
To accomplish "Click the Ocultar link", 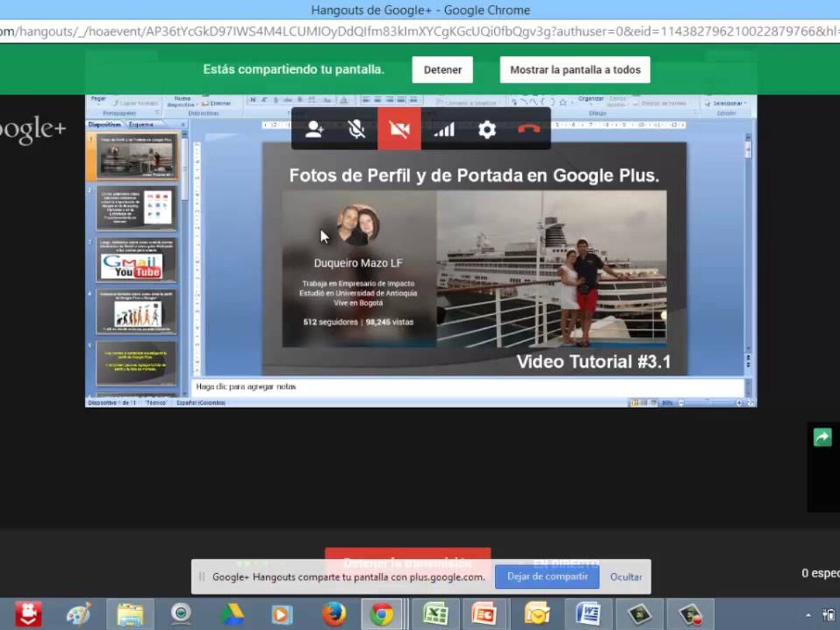I will [626, 577].
